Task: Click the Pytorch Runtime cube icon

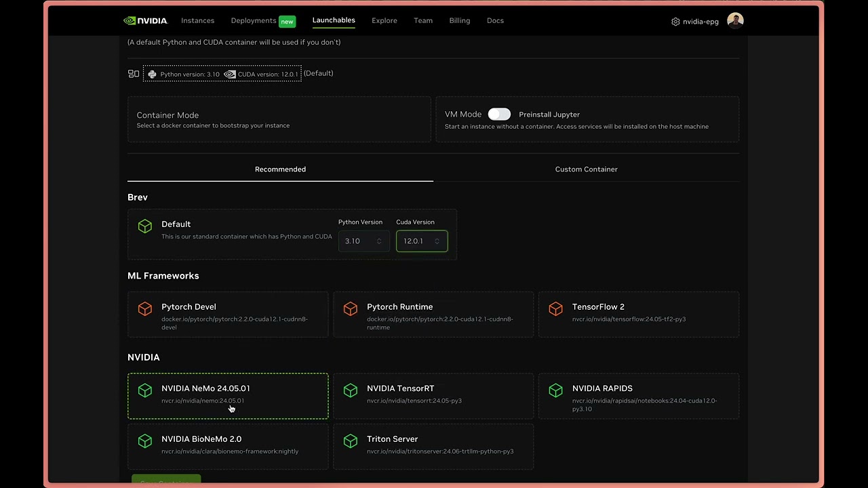Action: click(x=351, y=309)
